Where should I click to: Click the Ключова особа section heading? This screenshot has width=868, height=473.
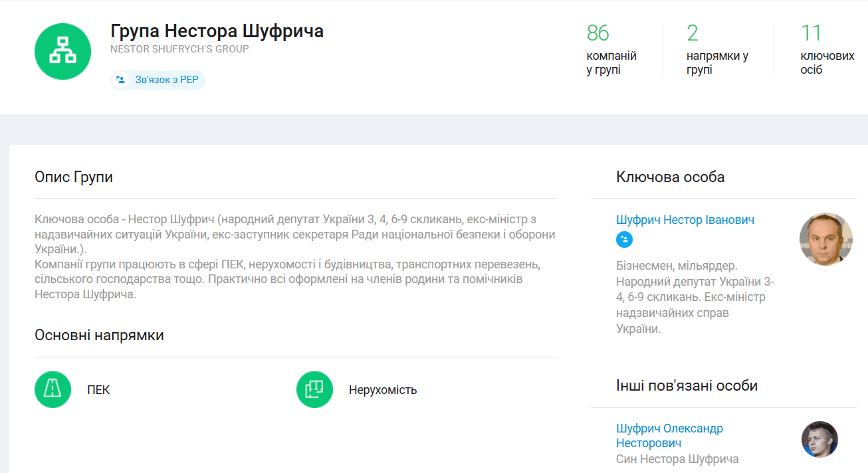point(670,177)
